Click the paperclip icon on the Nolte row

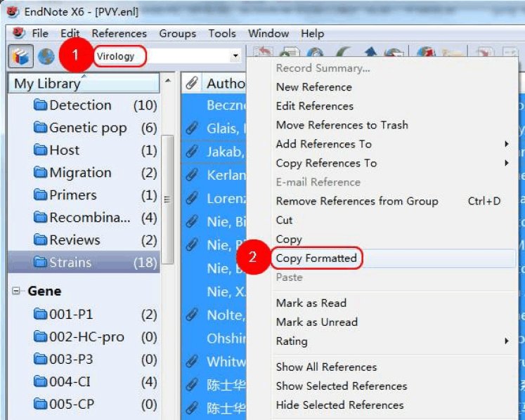tap(192, 315)
